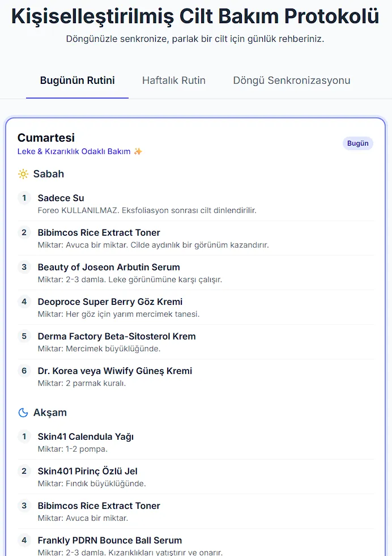
Task: Click step 3 badge for Arbutin Serum
Action: [24, 267]
